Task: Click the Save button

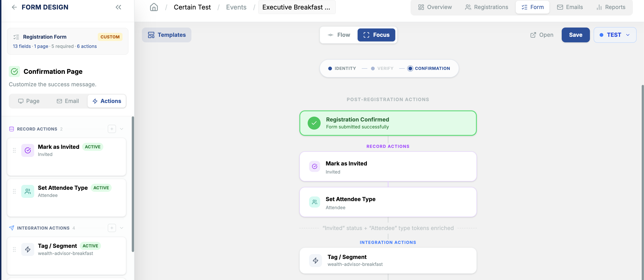Action: tap(576, 35)
